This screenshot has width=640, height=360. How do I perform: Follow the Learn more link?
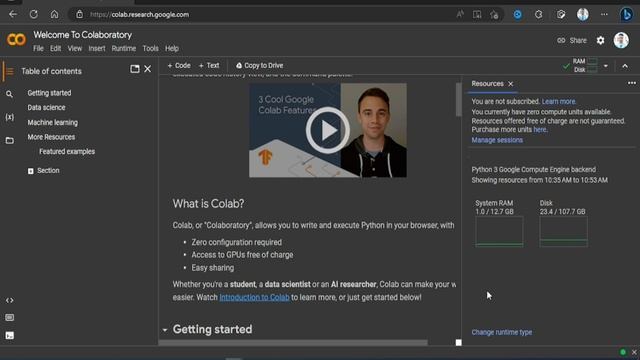coord(559,102)
